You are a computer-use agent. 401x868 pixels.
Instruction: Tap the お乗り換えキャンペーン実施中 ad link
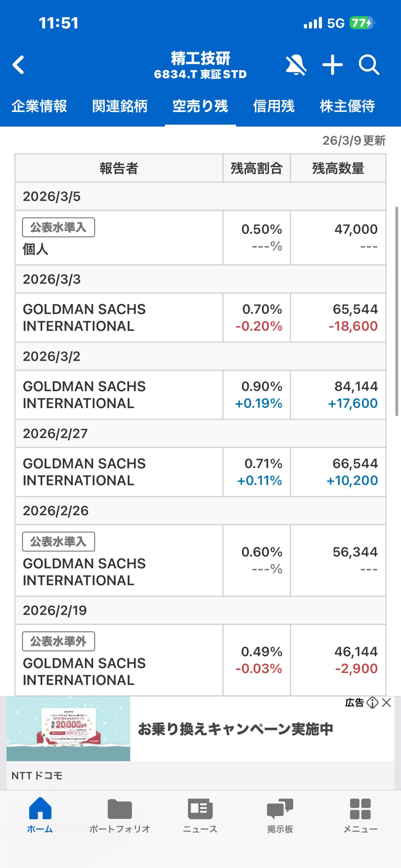tap(235, 729)
